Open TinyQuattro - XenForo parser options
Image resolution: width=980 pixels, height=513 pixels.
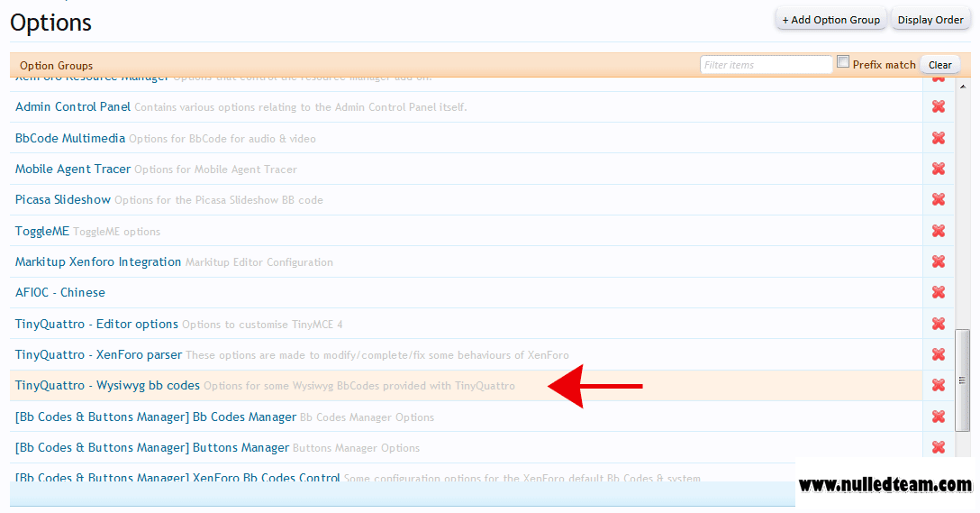98,354
